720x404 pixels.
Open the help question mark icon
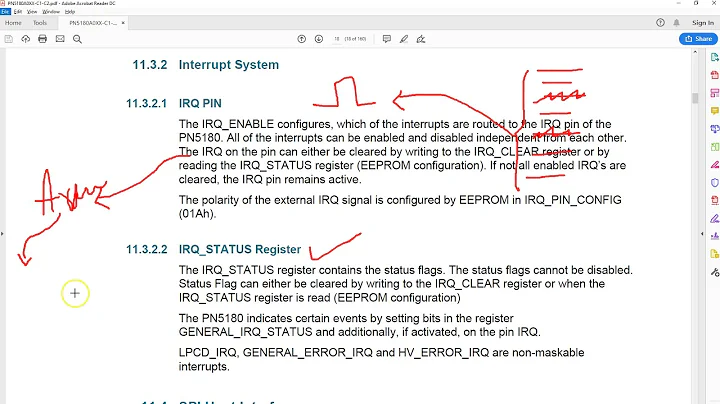click(660, 22)
